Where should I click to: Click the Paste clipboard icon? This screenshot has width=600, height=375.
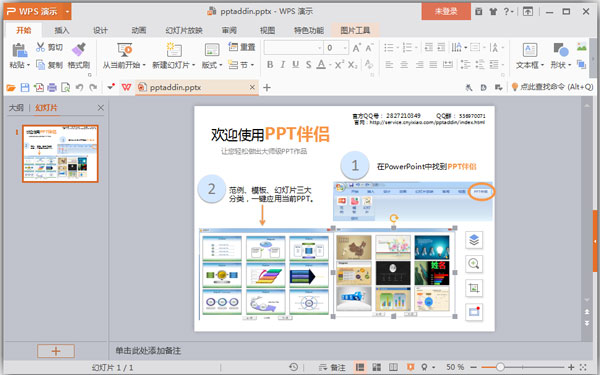tap(19, 50)
